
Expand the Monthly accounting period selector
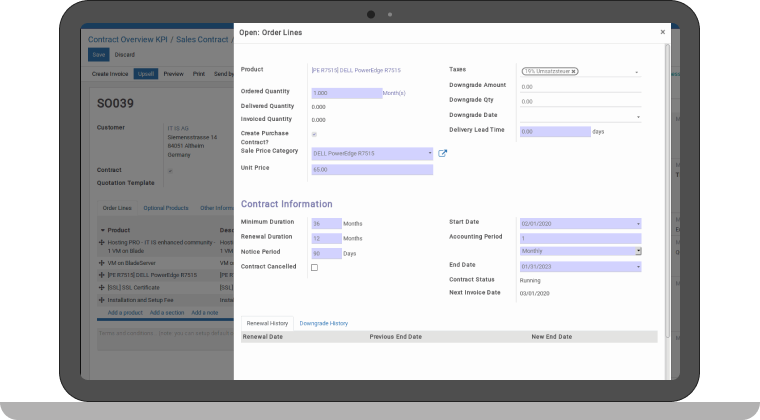[637, 251]
